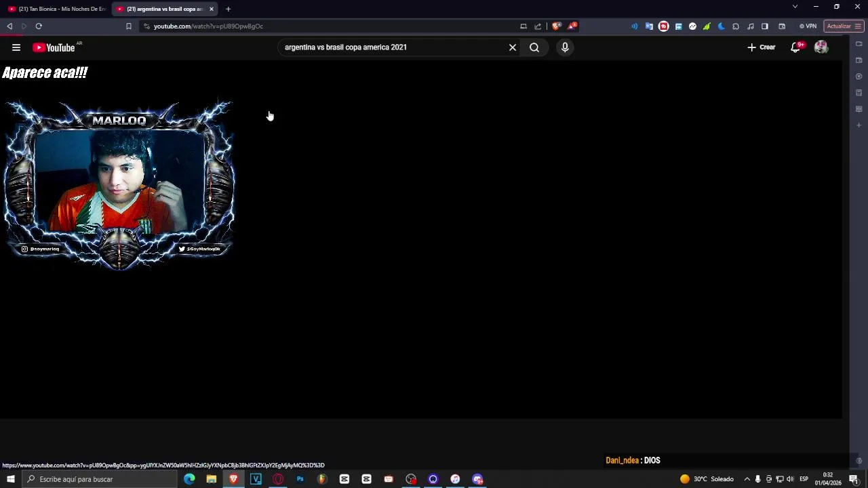Viewport: 868px width, 488px height.
Task: Open the extensions puzzle-piece menu
Action: tap(736, 26)
